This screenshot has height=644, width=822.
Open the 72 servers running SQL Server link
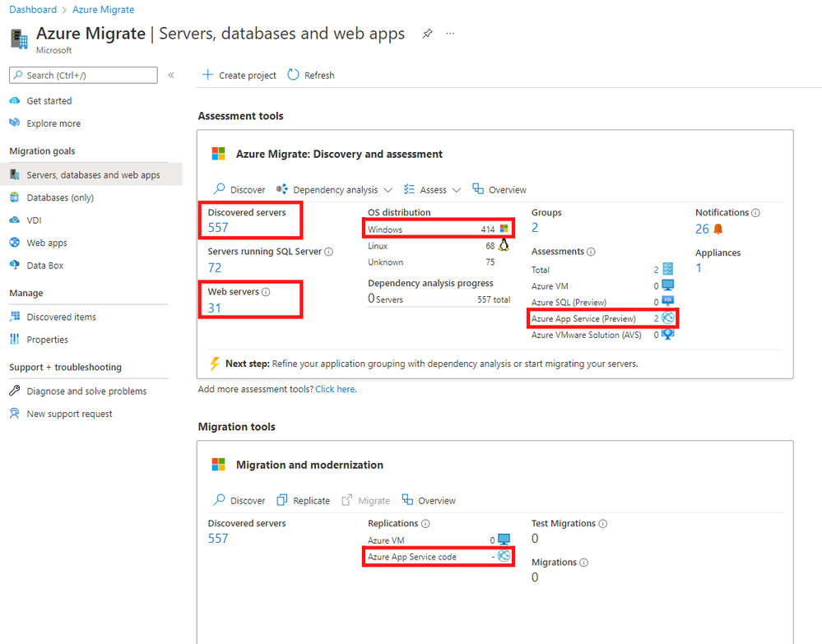215,268
